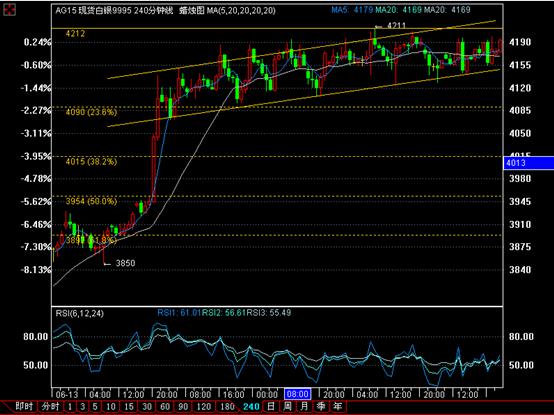Click the 3840 right price axis label
The height and width of the screenshot is (415, 554).
[520, 270]
